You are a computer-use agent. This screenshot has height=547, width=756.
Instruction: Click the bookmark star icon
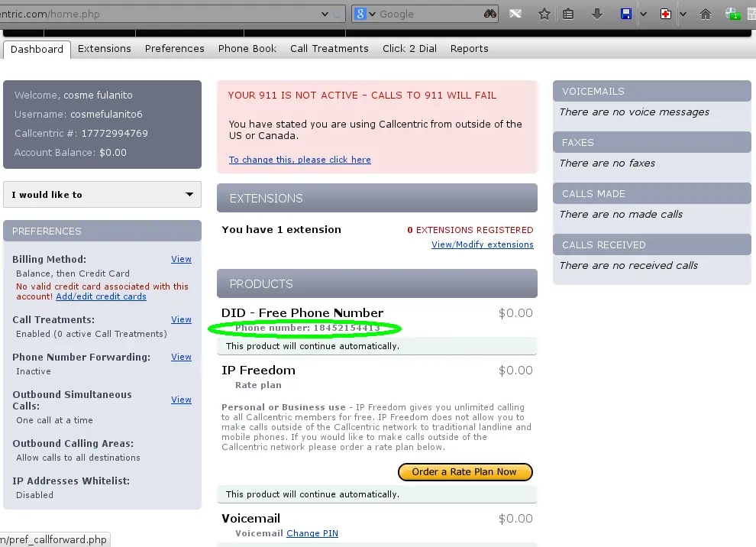tap(544, 14)
